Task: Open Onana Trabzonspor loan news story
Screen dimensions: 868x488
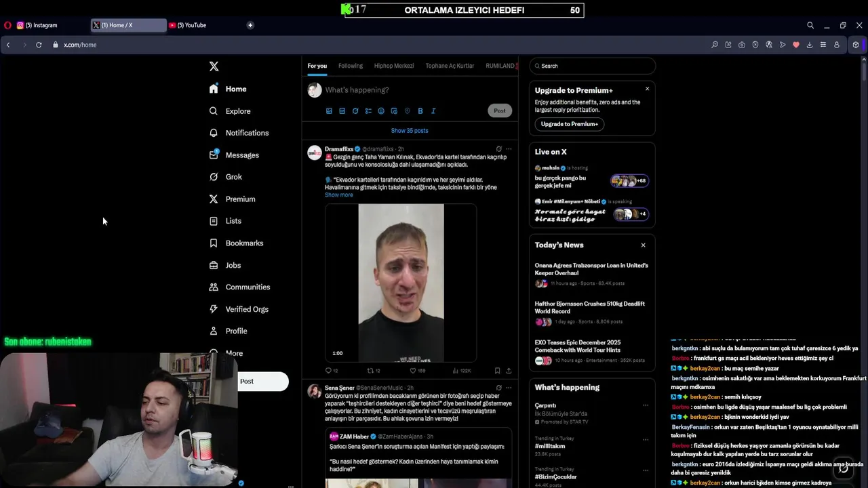Action: point(591,269)
